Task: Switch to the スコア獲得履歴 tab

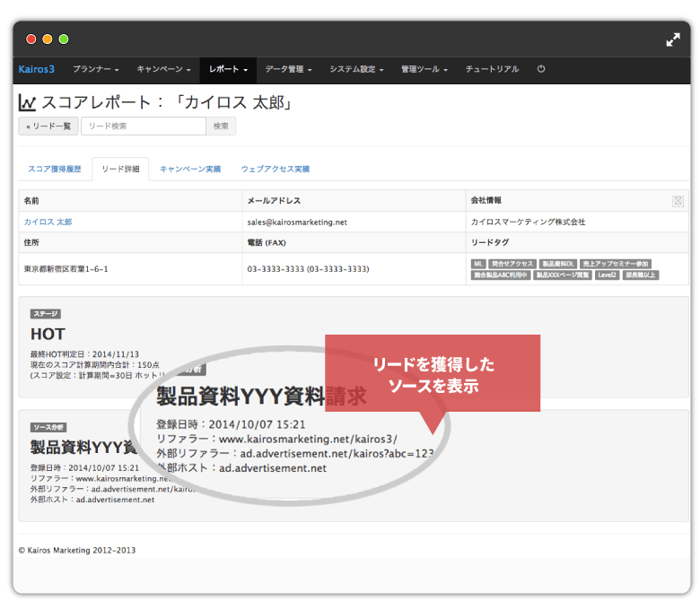Action: point(55,170)
